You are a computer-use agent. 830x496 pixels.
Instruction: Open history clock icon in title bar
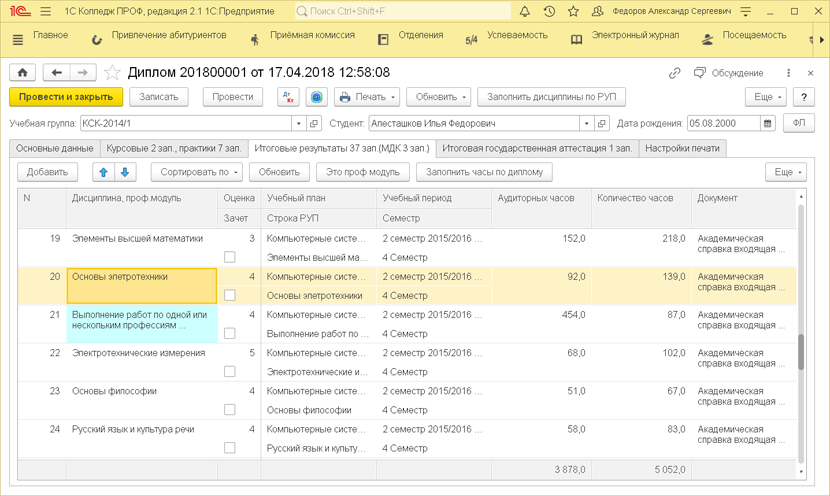click(x=549, y=12)
